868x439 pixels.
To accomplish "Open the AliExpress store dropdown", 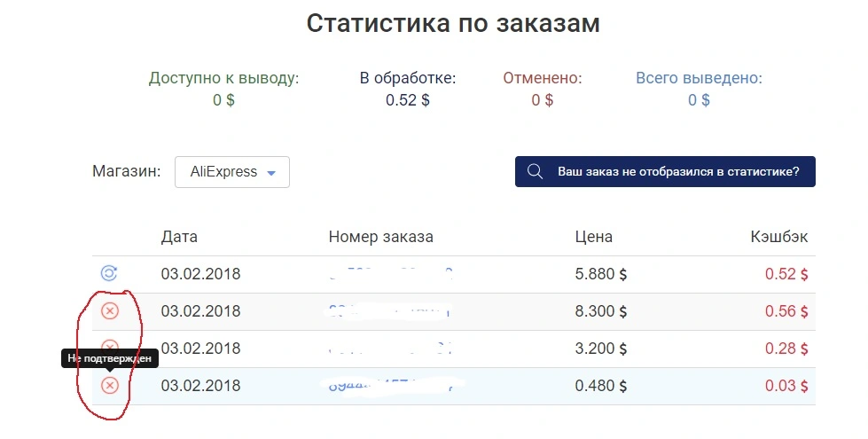I will pos(232,172).
